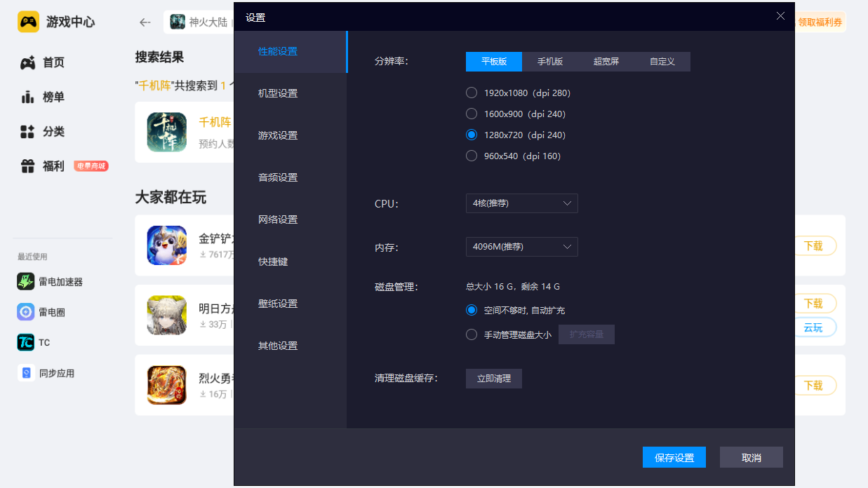This screenshot has height=488, width=868.
Task: Switch to 其他设置 tab
Action: click(291, 346)
